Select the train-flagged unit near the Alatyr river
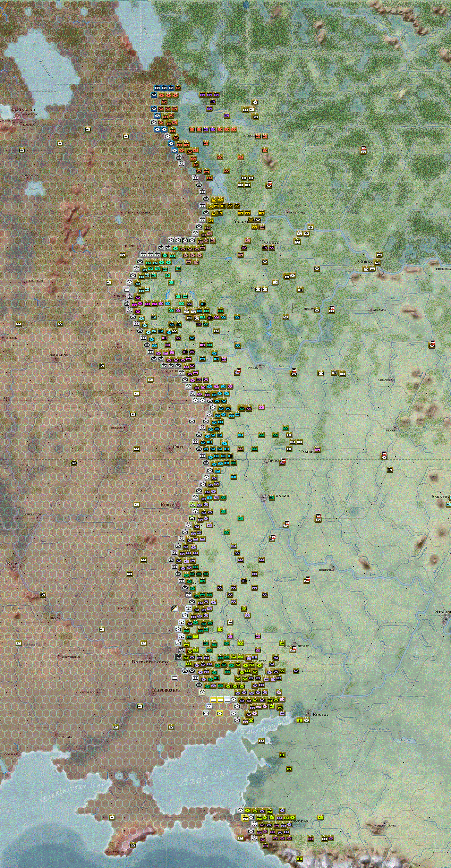Image resolution: width=451 pixels, height=868 pixels. (432, 344)
